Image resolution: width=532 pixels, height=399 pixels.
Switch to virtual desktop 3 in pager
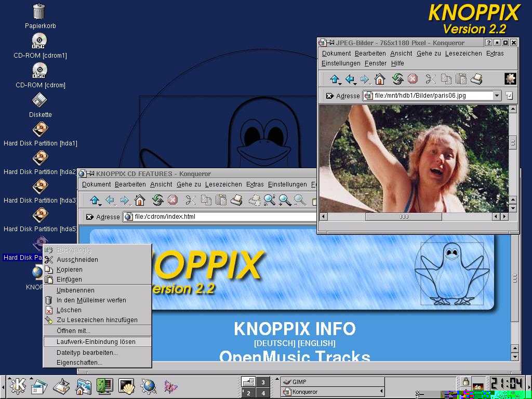click(x=263, y=382)
